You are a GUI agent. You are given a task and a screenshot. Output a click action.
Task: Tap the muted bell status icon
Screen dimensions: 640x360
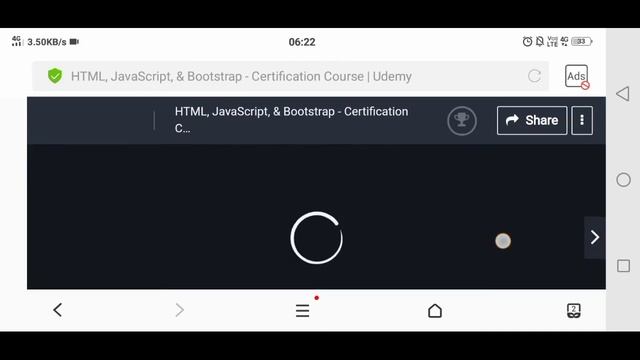pyautogui.click(x=540, y=41)
